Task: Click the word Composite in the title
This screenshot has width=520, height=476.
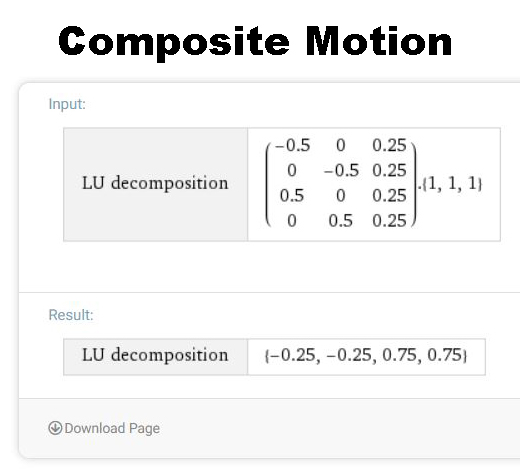Action: point(174,43)
